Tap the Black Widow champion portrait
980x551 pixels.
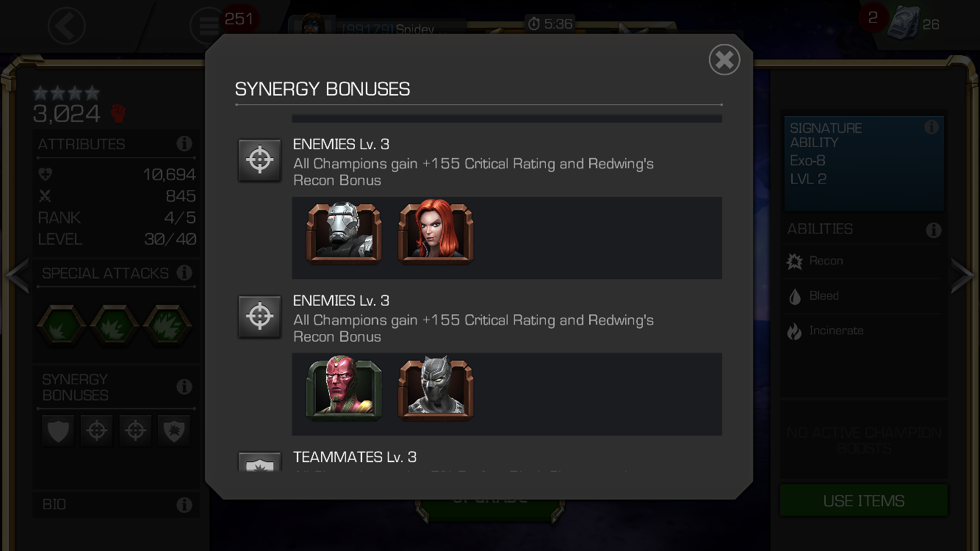pyautogui.click(x=436, y=234)
